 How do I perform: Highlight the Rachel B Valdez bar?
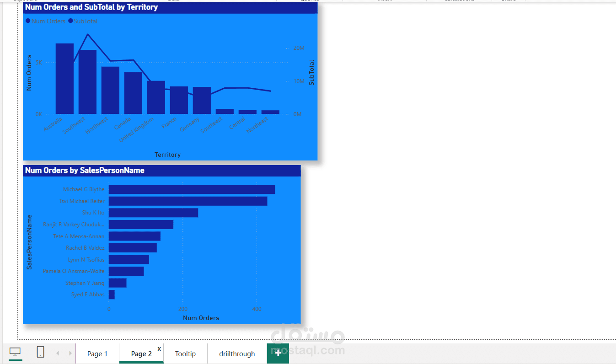(x=133, y=248)
